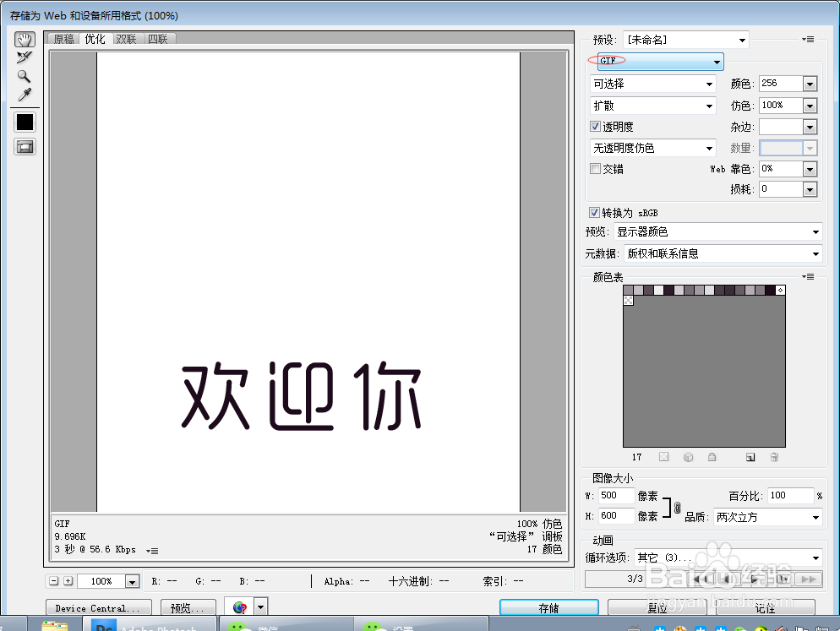Select the Zoom tool

click(x=24, y=76)
